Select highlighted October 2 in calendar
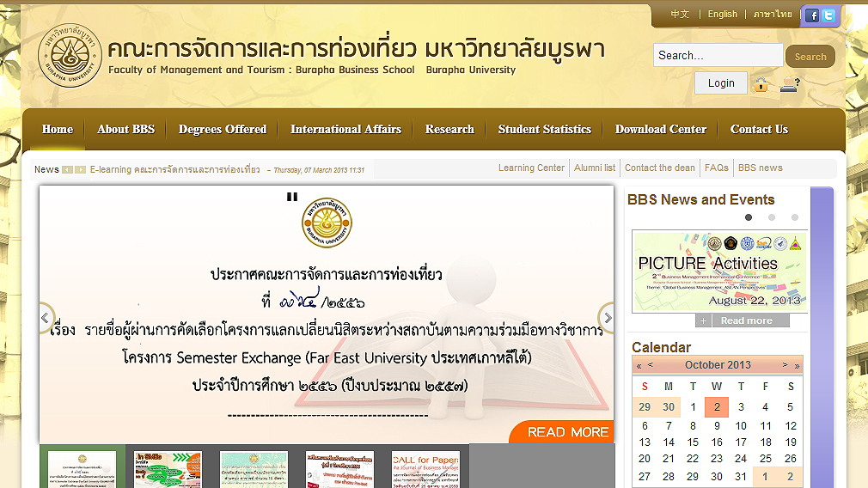 (717, 407)
